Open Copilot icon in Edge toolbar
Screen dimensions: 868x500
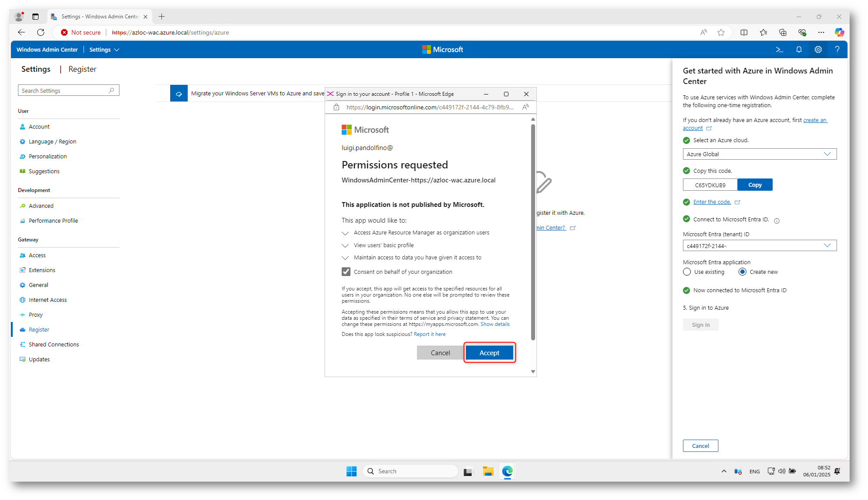(x=839, y=32)
